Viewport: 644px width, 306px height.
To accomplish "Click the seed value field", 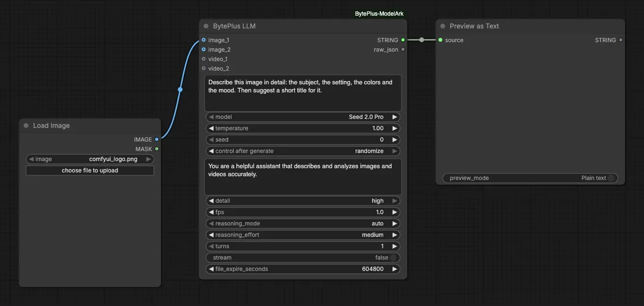I will (303, 140).
